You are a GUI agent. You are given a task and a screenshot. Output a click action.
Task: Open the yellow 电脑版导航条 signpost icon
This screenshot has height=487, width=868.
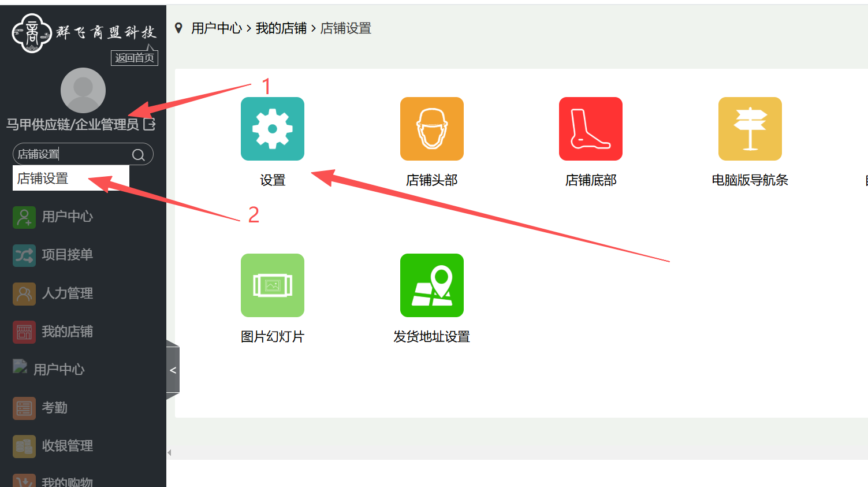coord(750,129)
